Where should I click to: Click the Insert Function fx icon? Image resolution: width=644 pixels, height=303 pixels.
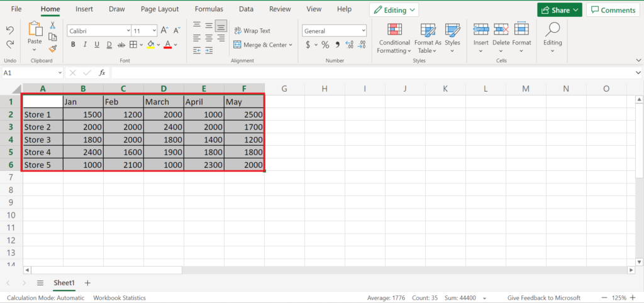click(x=103, y=73)
